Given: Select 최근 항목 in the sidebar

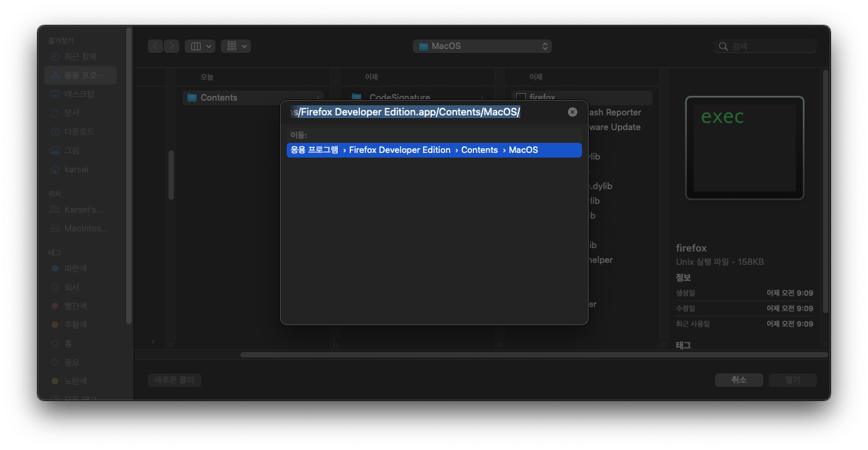Looking at the screenshot, I should 81,56.
